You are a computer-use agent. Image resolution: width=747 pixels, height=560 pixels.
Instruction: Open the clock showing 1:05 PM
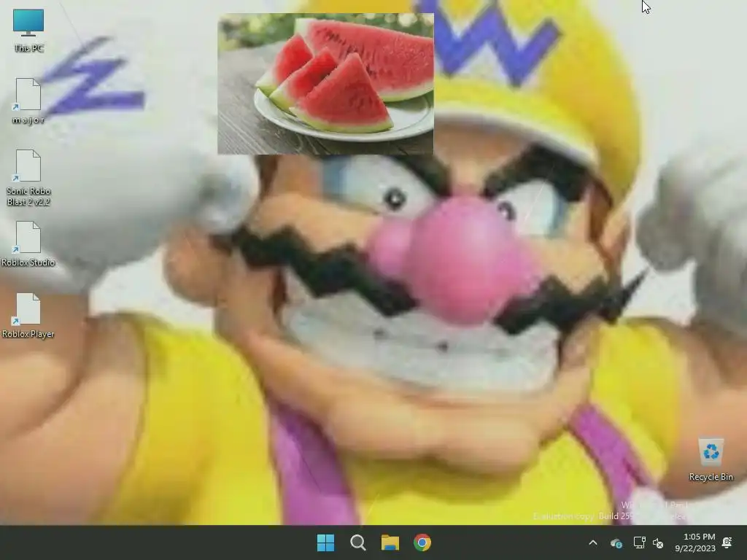(695, 542)
